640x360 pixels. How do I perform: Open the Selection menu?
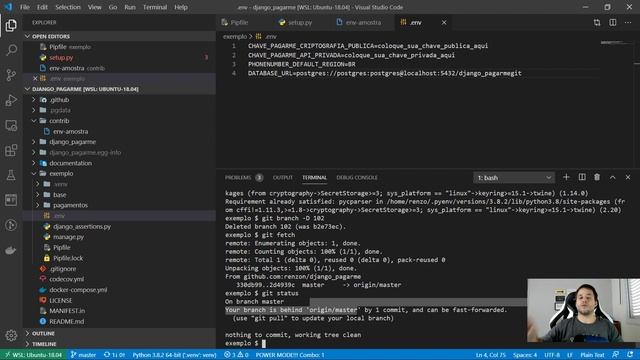[x=68, y=7]
